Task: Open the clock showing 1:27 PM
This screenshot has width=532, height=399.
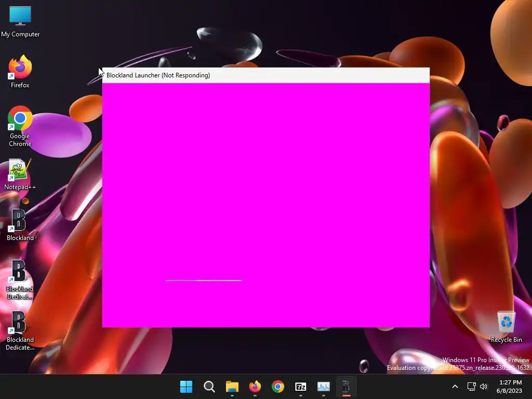Action: click(509, 387)
